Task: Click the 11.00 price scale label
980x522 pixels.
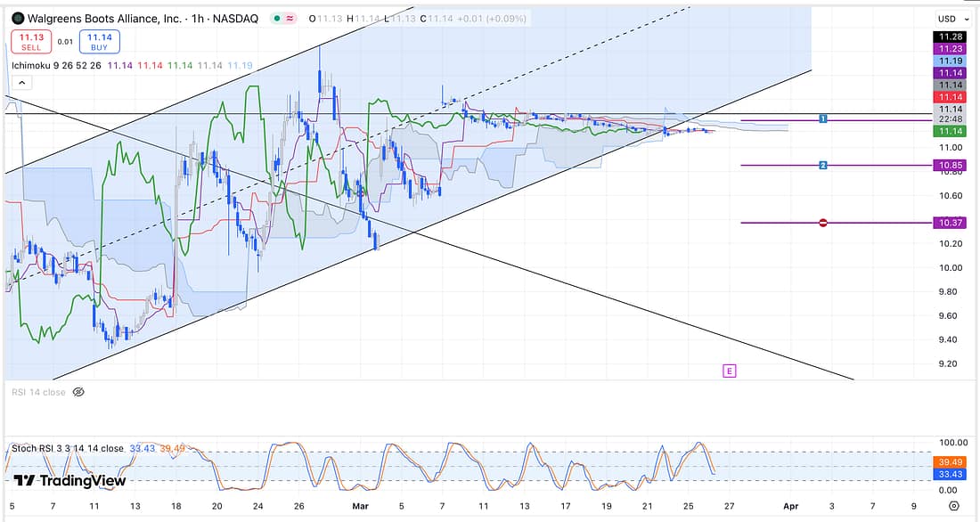Action: tap(951, 148)
